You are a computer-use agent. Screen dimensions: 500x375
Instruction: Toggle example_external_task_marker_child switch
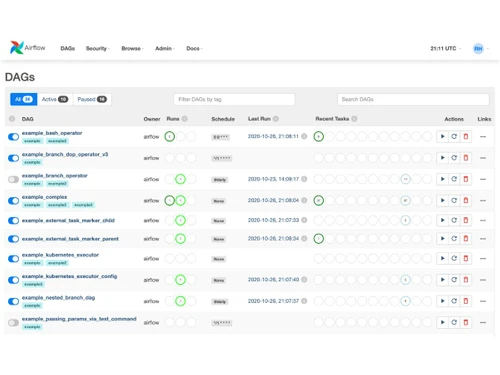13,220
